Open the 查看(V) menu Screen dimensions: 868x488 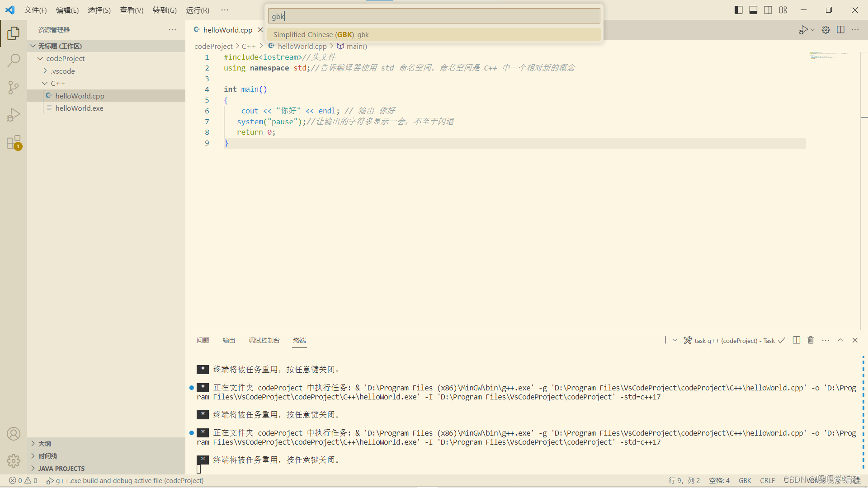click(x=132, y=10)
